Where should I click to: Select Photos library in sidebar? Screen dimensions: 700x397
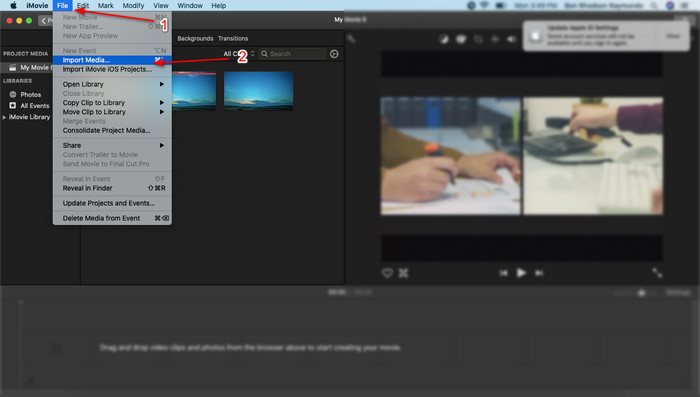tap(30, 95)
